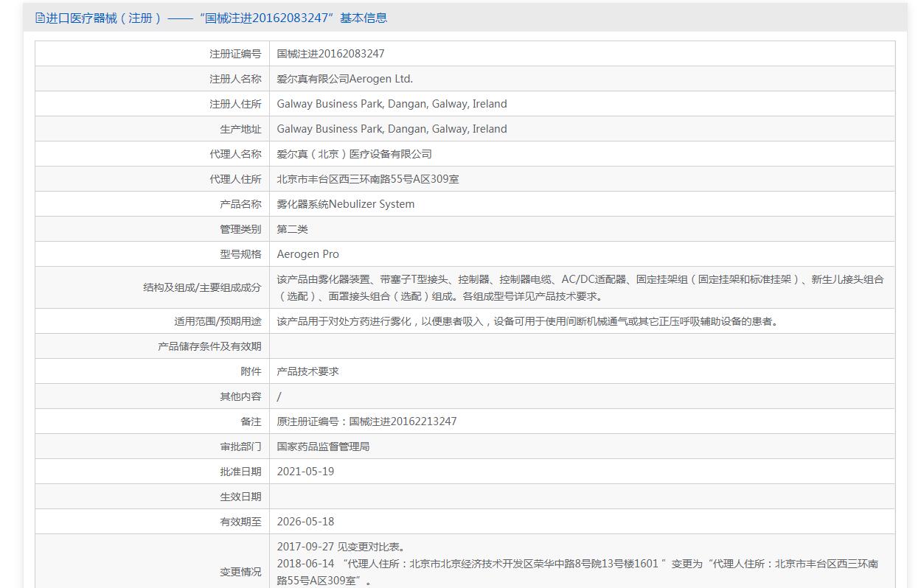Click the 产品名称 label
921x588 pixels.
click(240, 204)
